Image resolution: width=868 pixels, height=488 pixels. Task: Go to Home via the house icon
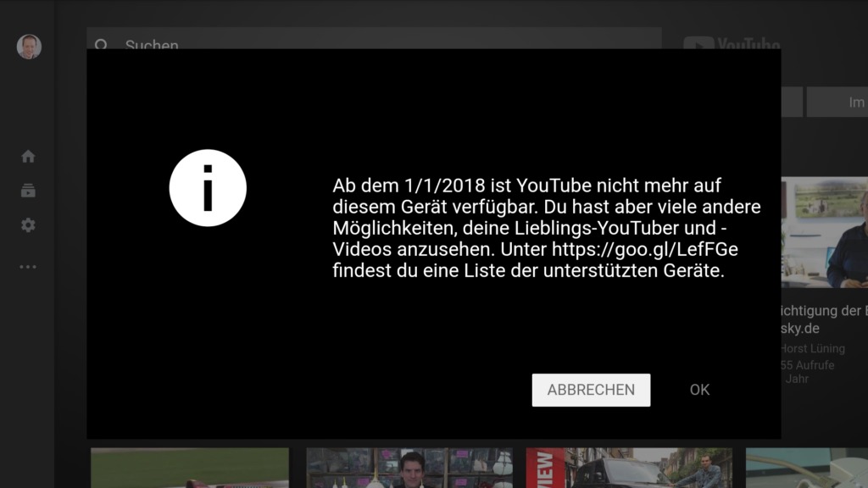pyautogui.click(x=28, y=157)
